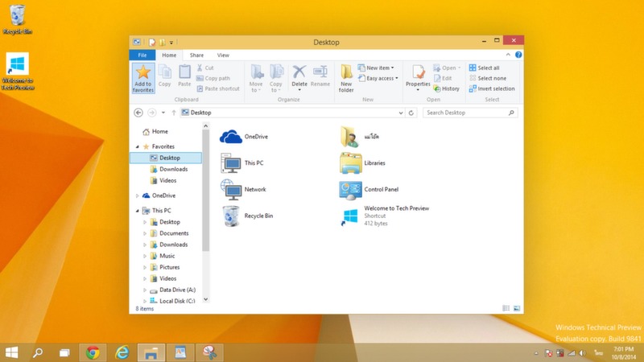
Task: Click Edit in Open group
Action: [x=443, y=78]
